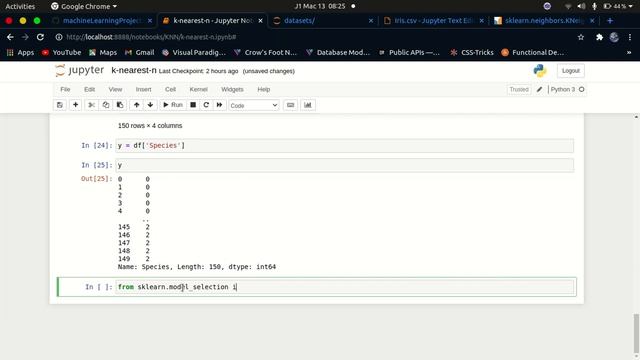Viewport: 640px width, 360px height.
Task: Switch to sklearn.neighbors browser tab
Action: (544, 20)
